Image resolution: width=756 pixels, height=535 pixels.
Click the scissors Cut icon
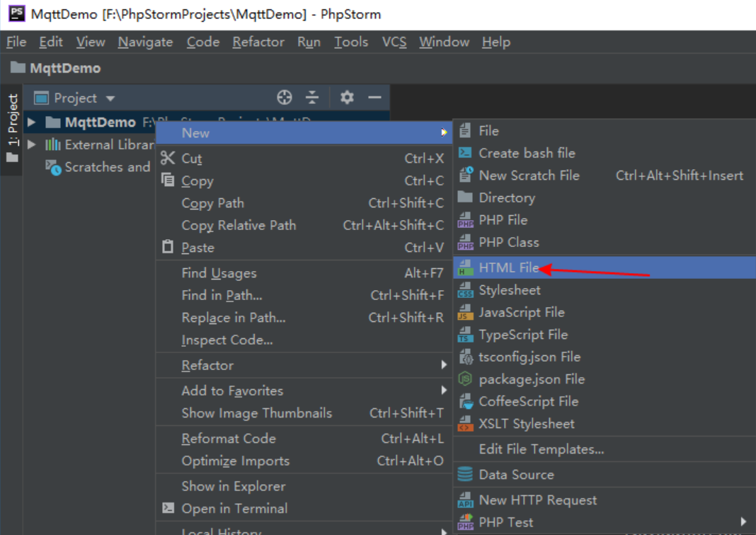[168, 159]
